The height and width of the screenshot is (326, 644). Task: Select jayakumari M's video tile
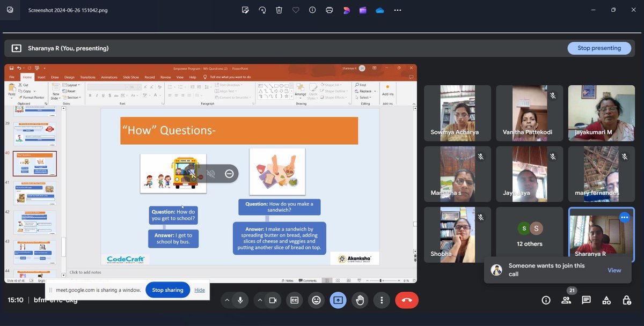pos(602,113)
